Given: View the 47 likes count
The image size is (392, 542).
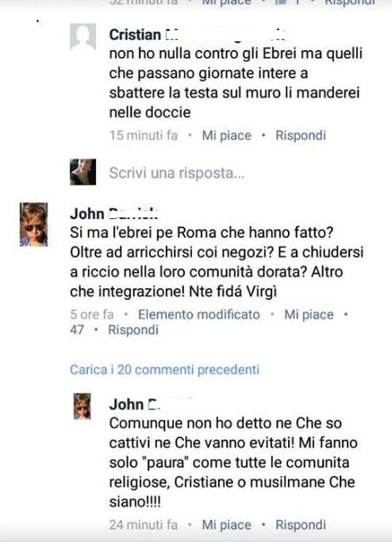Looking at the screenshot, I should [x=77, y=330].
